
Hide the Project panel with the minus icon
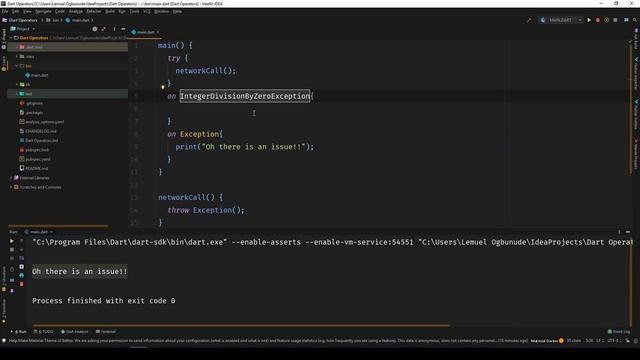tap(123, 29)
